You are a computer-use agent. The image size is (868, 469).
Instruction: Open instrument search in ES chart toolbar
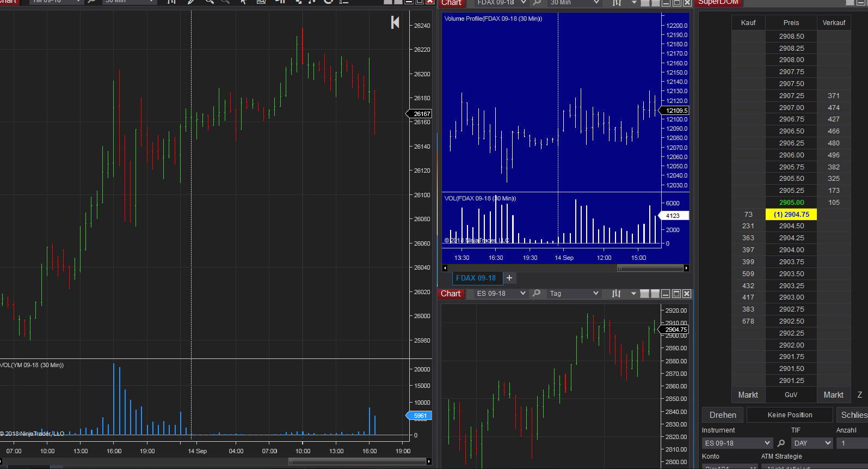pyautogui.click(x=537, y=293)
